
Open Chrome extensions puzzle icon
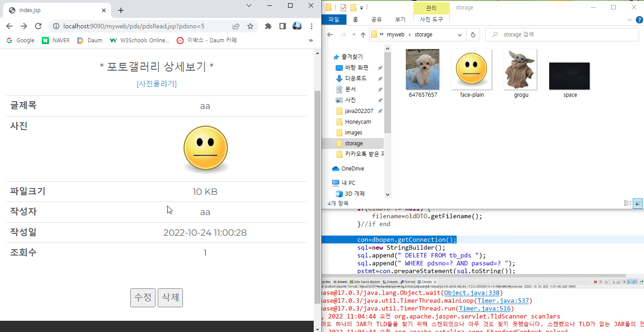coord(268,26)
